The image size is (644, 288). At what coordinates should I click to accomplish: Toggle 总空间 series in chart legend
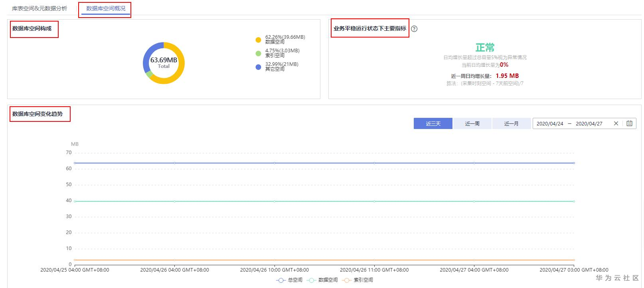tap(289, 280)
